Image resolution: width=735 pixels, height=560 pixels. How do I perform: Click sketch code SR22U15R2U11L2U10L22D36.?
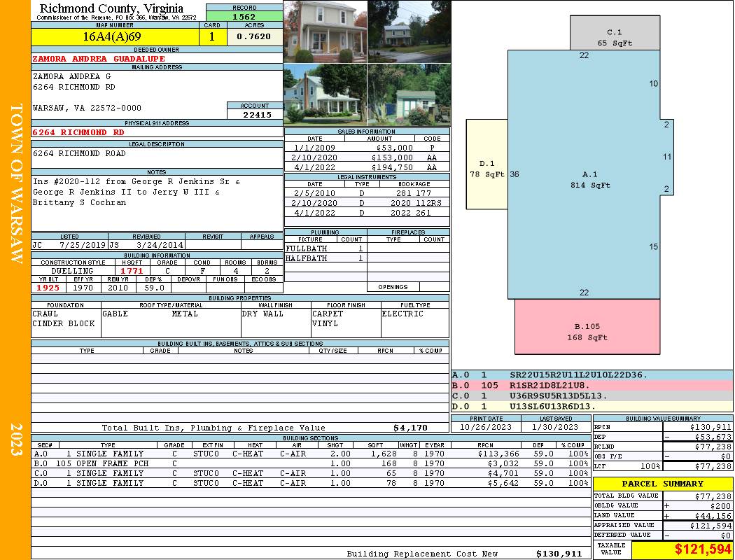pyautogui.click(x=578, y=375)
